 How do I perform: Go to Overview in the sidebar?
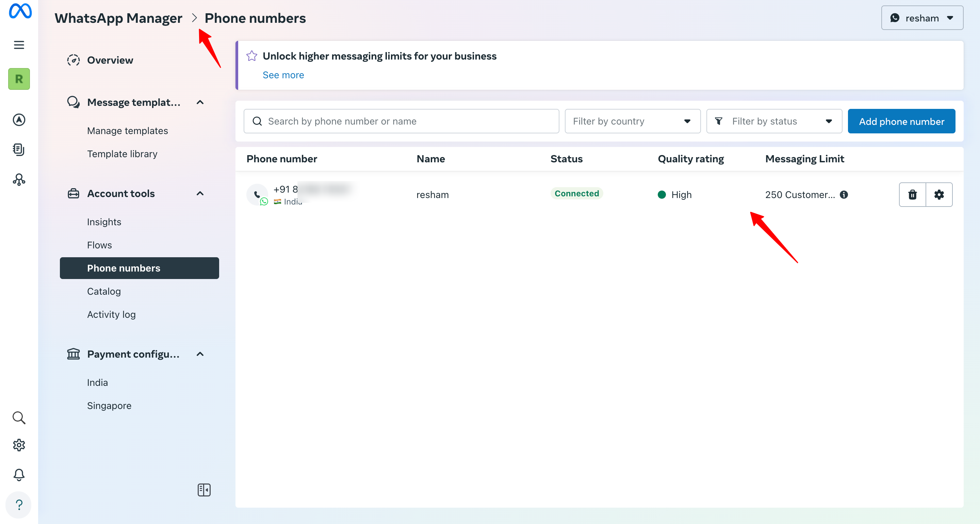click(x=110, y=60)
